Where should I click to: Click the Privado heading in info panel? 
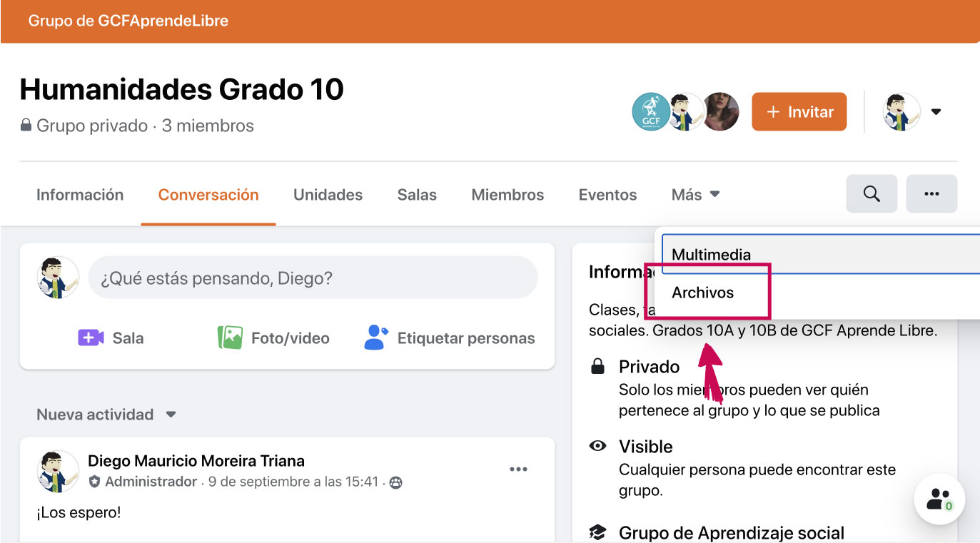click(x=649, y=367)
